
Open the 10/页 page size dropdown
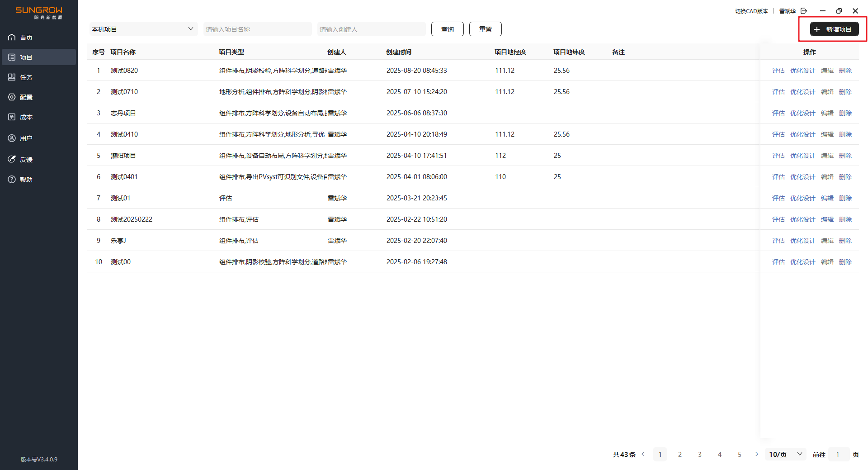click(x=785, y=454)
